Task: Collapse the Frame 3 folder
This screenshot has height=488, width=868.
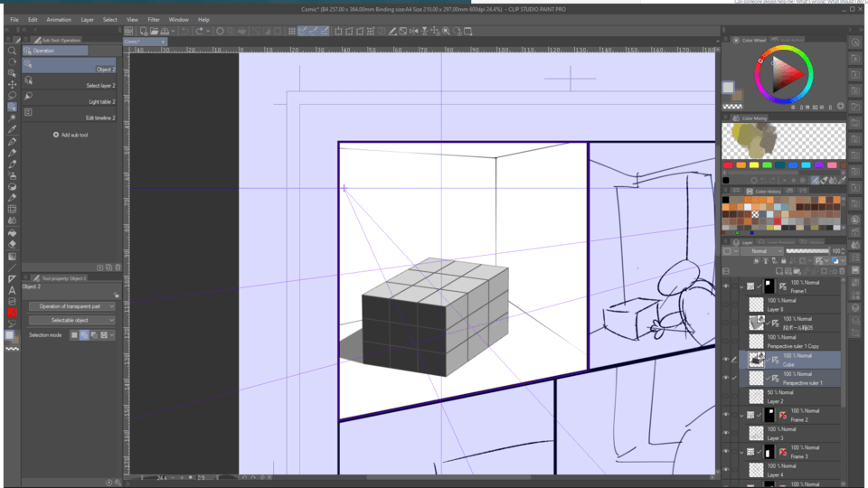Action: click(x=741, y=452)
